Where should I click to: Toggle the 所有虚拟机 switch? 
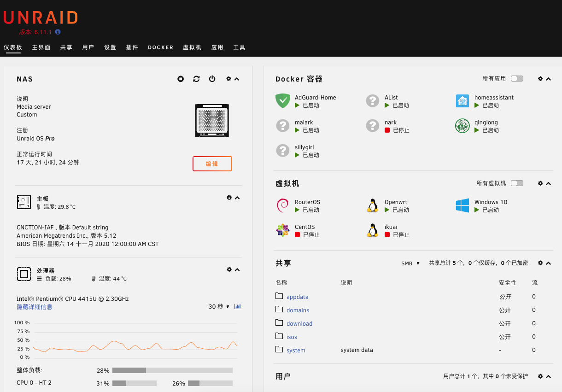pos(517,183)
